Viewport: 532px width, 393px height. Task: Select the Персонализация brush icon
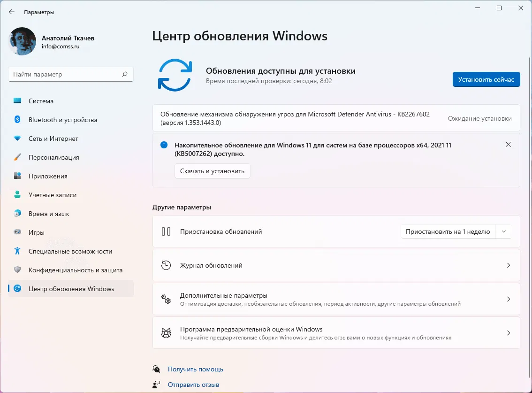16,157
